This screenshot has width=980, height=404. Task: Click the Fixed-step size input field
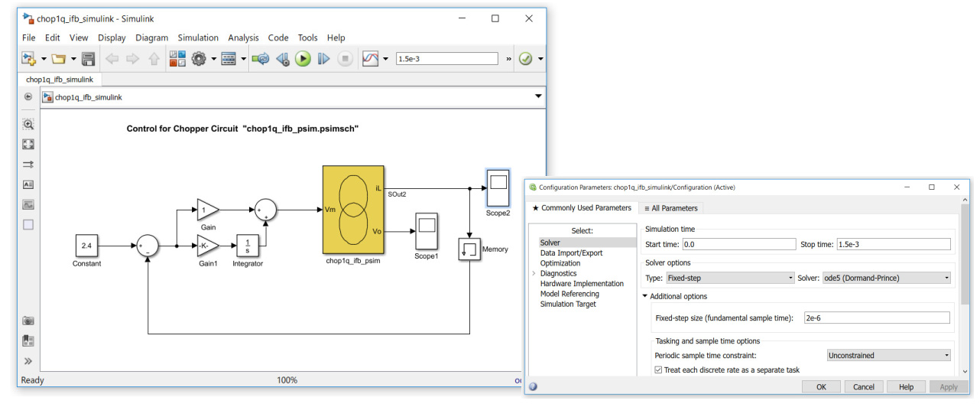[x=876, y=318]
